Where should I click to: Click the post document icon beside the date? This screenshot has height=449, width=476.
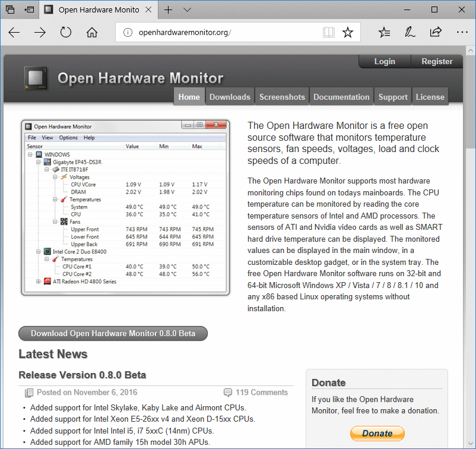29,393
